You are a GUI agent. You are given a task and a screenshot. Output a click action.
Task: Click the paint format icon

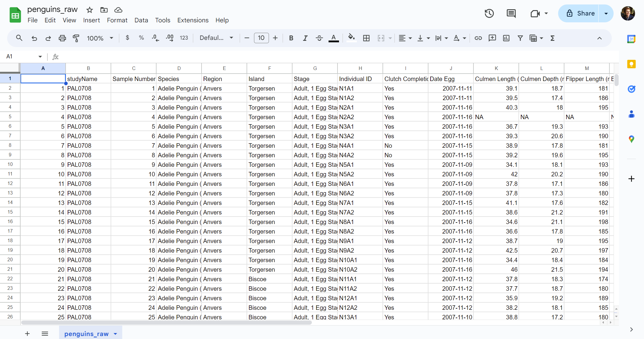point(76,38)
